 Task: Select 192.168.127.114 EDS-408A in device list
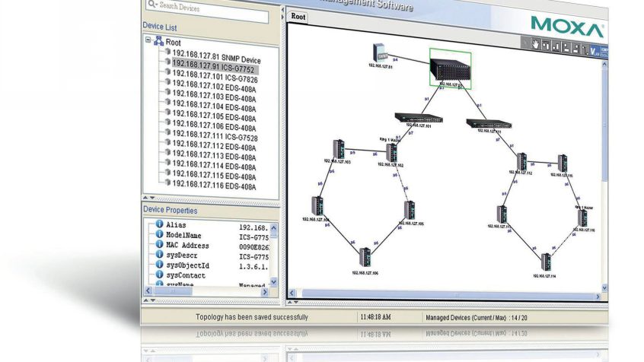pyautogui.click(x=214, y=165)
